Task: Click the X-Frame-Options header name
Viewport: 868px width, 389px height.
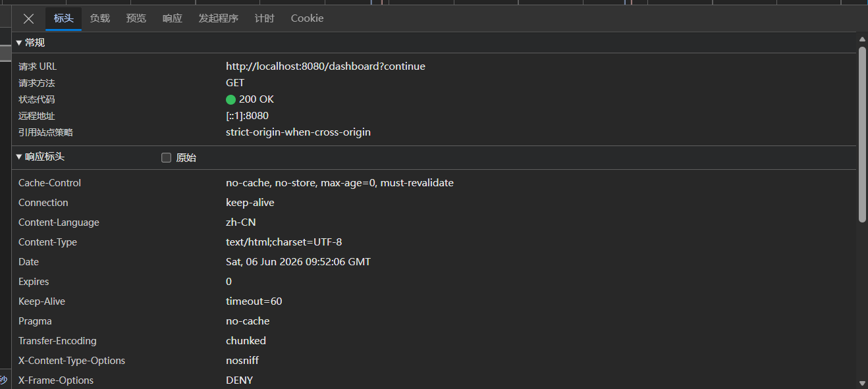Action: click(56, 380)
